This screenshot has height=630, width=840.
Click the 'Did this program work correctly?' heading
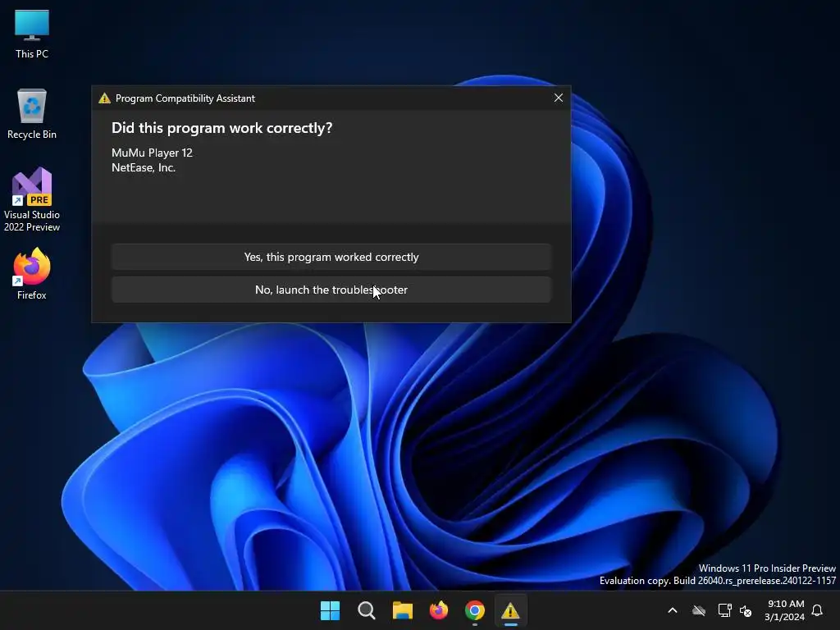(221, 128)
